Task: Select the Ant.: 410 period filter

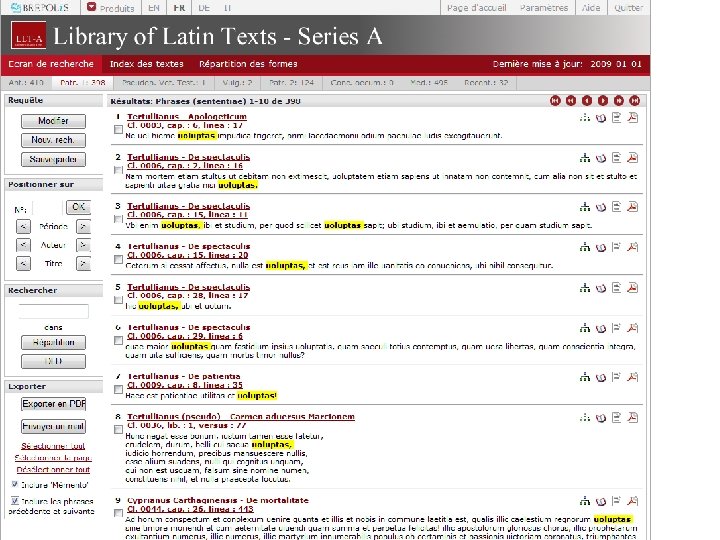Action: [x=26, y=83]
